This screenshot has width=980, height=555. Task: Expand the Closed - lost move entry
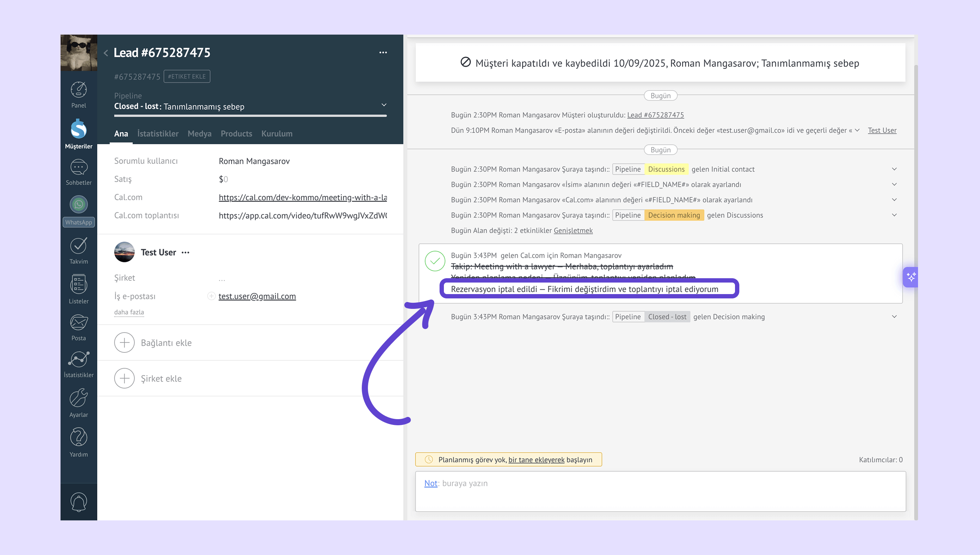click(894, 317)
